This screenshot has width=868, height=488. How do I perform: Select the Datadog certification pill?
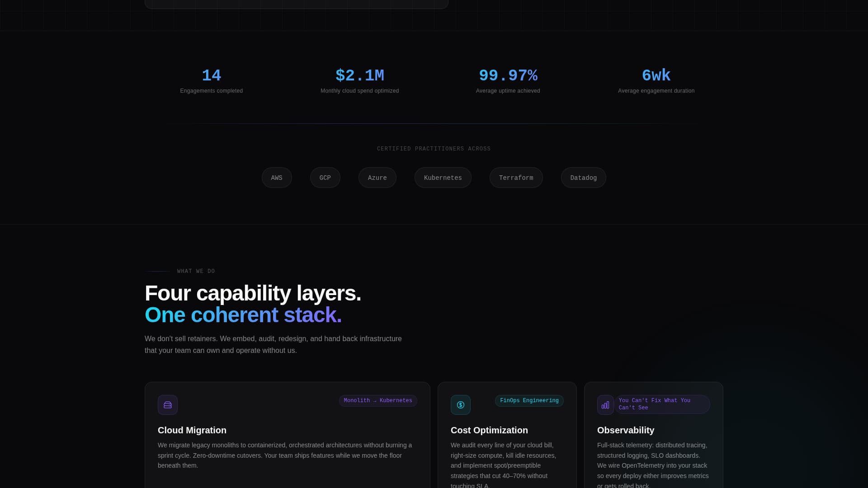(584, 178)
